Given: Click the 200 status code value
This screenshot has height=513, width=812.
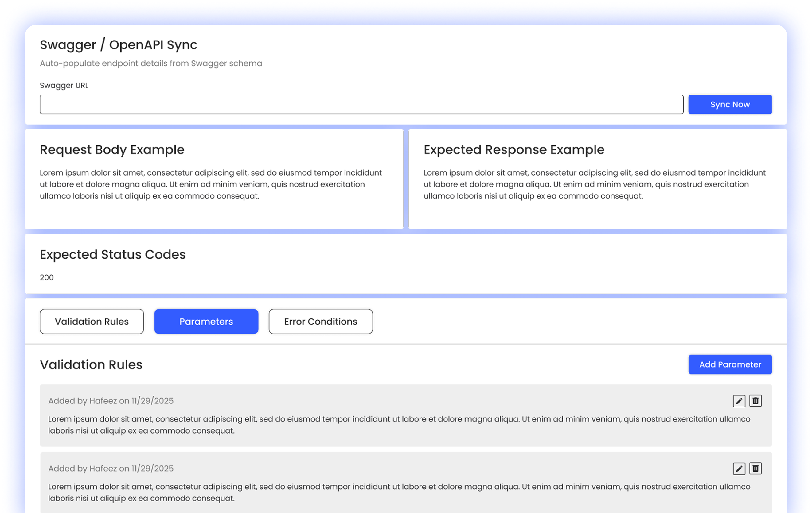Looking at the screenshot, I should [47, 278].
